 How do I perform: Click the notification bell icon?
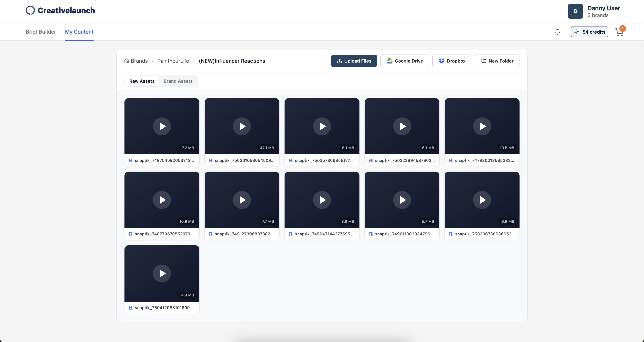point(557,32)
